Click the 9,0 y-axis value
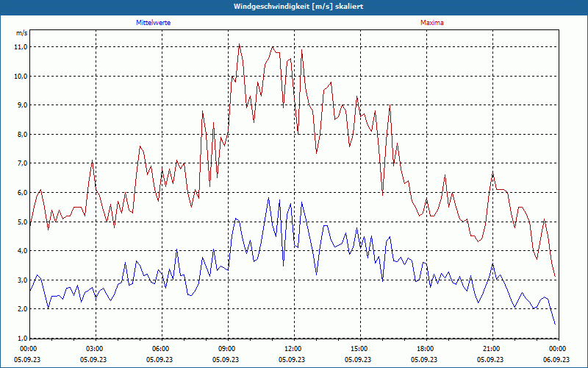Viewport: 588px width, 368px height. click(23, 105)
